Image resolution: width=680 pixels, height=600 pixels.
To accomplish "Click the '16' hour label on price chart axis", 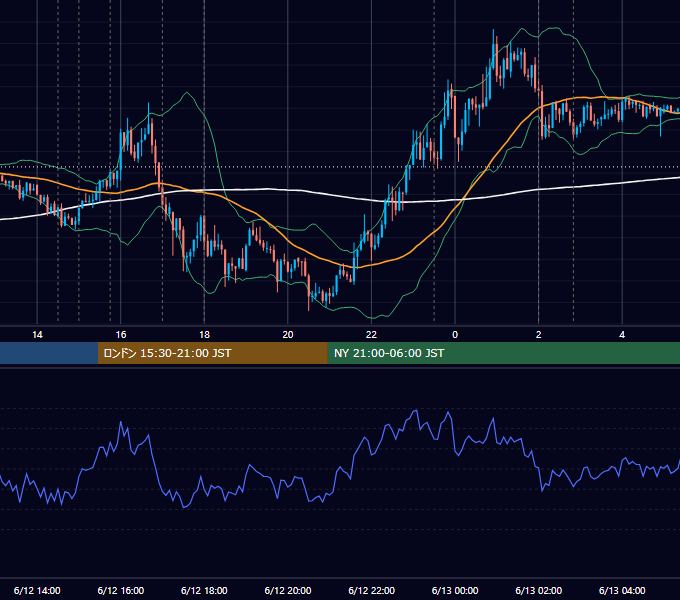I will coord(121,335).
